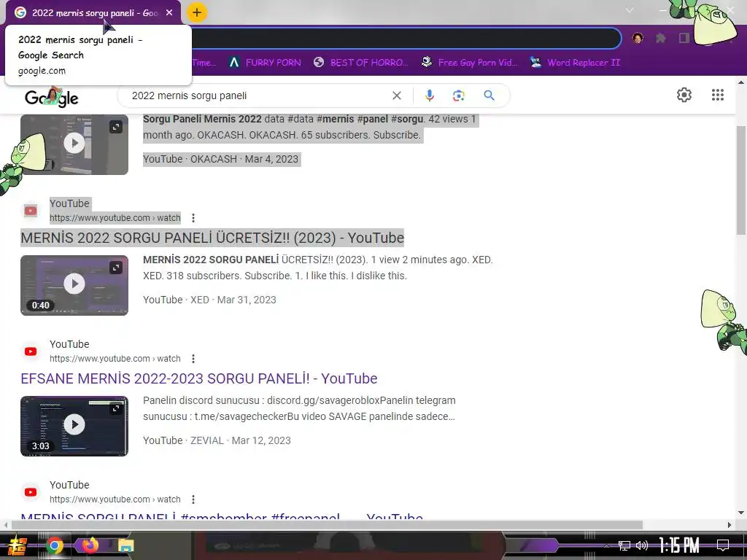
Task: Click the scroll-down arrow of the vertical scrollbar
Action: tap(741, 513)
